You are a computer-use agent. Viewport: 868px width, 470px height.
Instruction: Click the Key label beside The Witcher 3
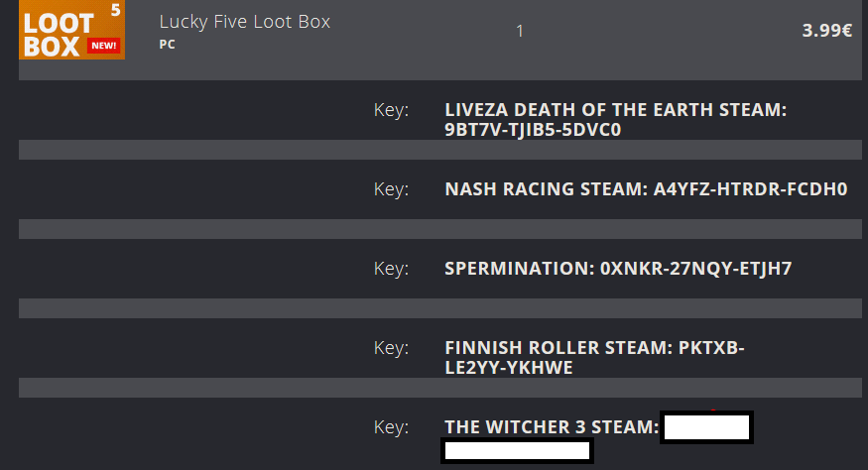tap(391, 427)
